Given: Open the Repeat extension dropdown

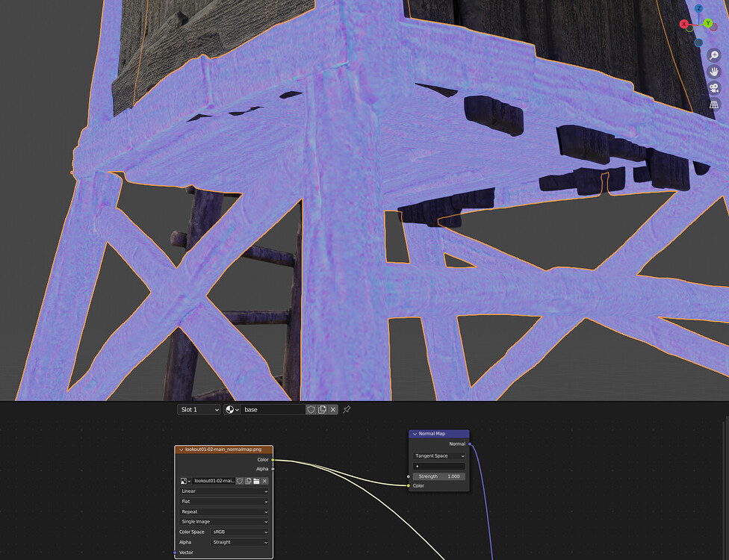Looking at the screenshot, I should [224, 511].
